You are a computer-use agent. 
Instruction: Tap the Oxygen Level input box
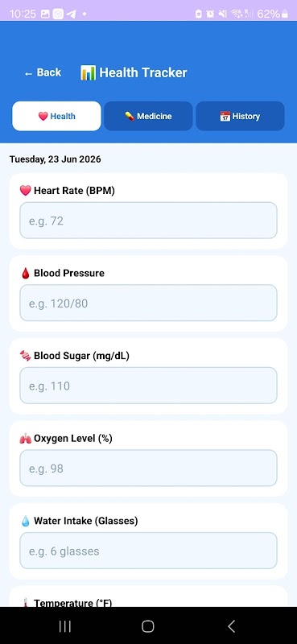(x=148, y=468)
